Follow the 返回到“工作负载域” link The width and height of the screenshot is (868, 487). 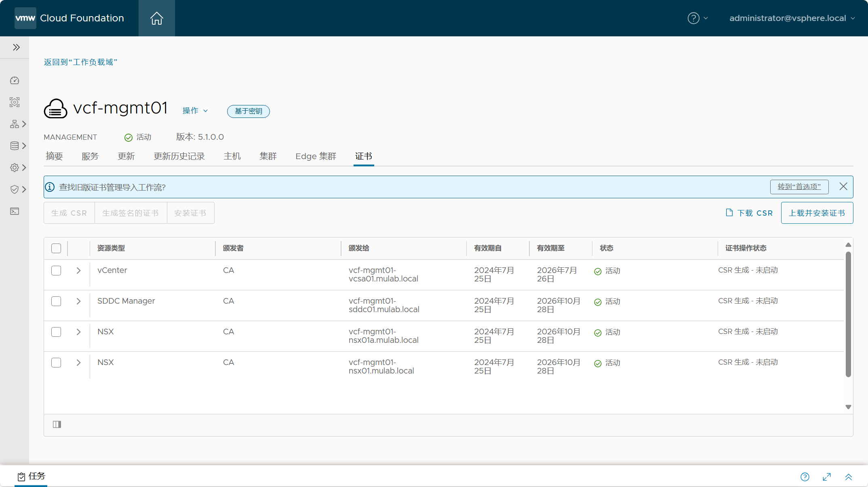[x=80, y=62]
